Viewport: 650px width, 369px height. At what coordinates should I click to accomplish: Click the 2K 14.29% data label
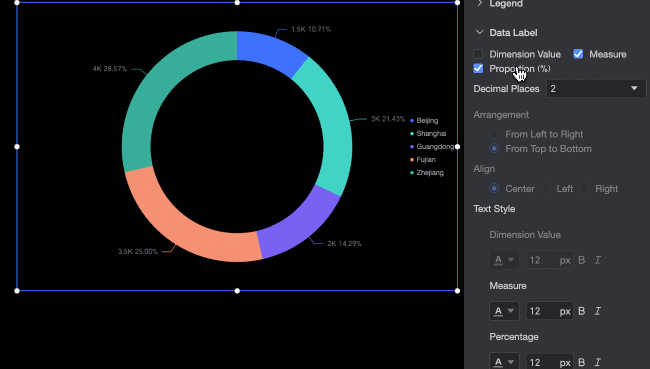coord(344,244)
